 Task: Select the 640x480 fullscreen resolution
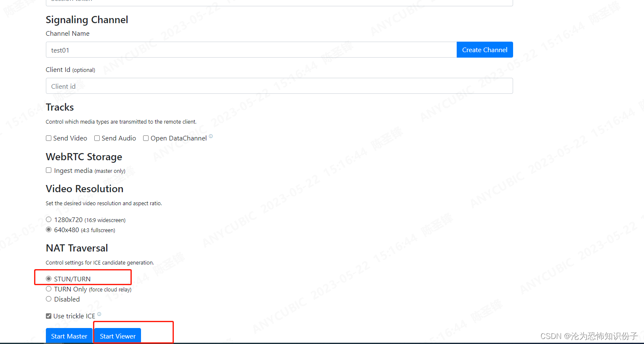click(x=48, y=229)
